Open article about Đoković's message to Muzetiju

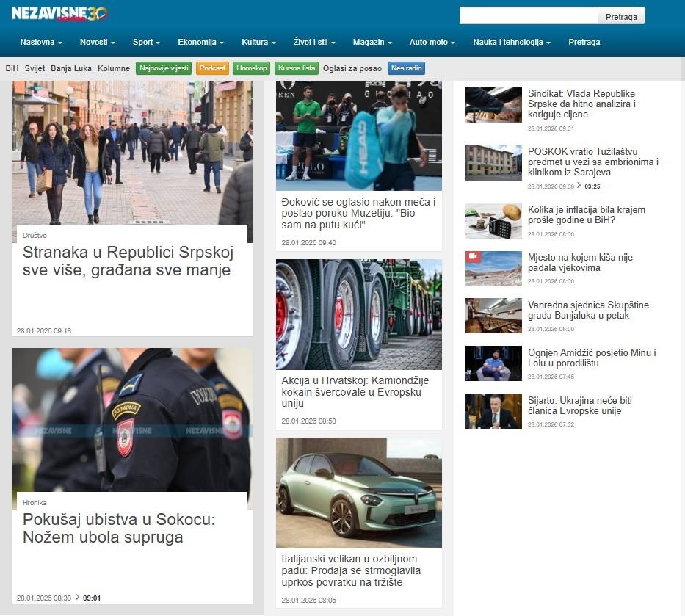pyautogui.click(x=358, y=213)
